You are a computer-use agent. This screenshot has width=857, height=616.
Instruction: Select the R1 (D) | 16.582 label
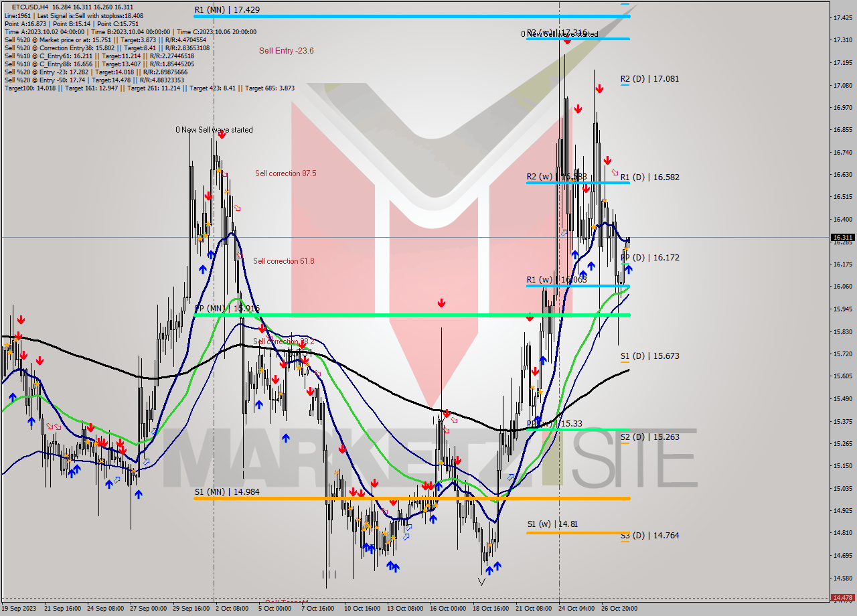pyautogui.click(x=649, y=177)
